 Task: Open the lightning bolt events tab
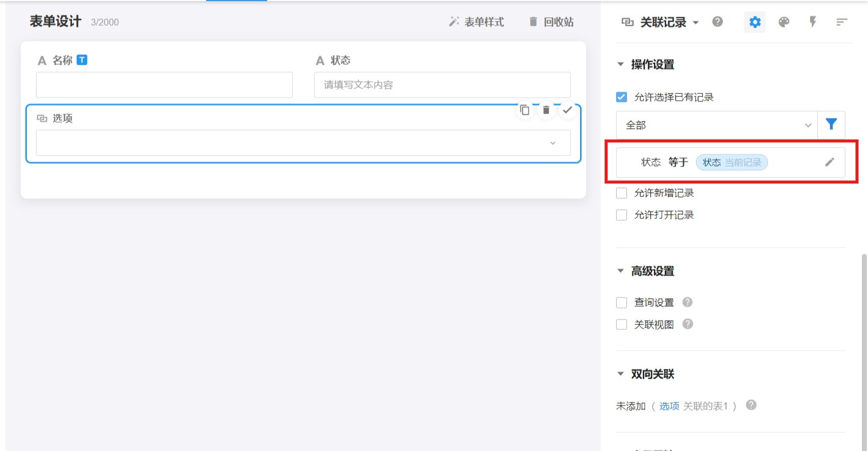(x=812, y=23)
